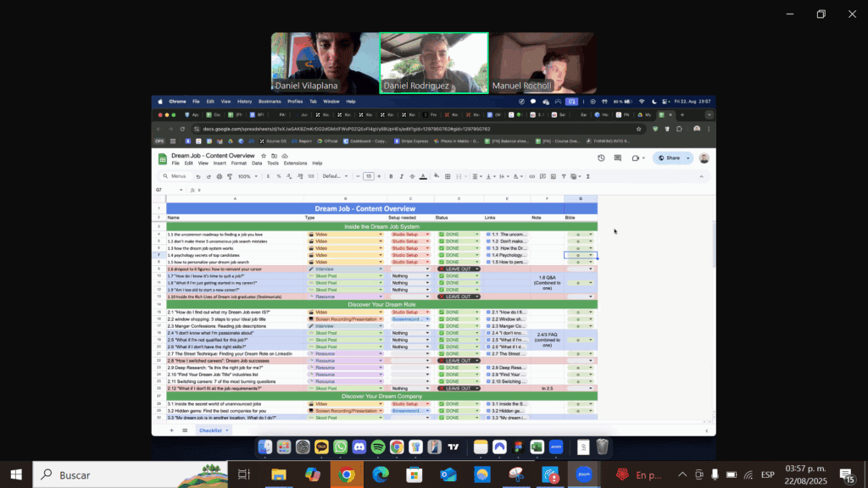868x488 pixels.
Task: Open the Format menu in Sheets
Action: (239, 163)
